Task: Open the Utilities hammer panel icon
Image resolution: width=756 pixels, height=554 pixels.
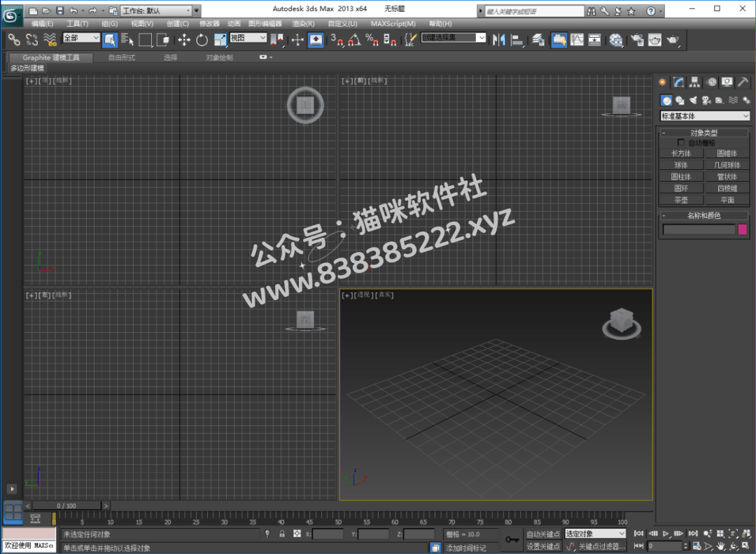Action: (743, 83)
